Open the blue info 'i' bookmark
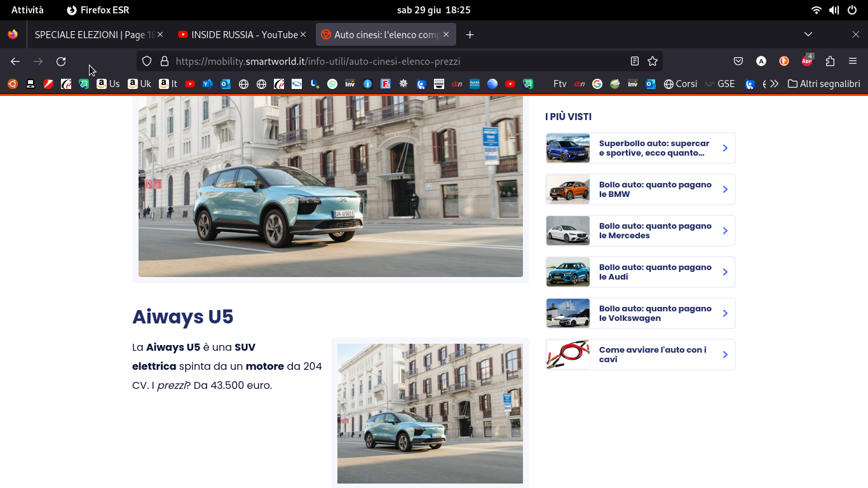868x488 pixels. 367,84
